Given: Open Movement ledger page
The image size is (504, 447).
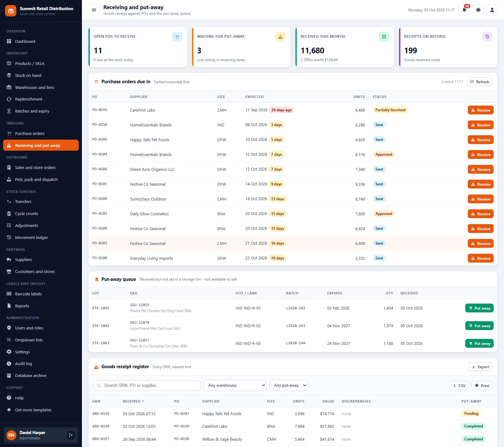Looking at the screenshot, I should click(x=41, y=237).
